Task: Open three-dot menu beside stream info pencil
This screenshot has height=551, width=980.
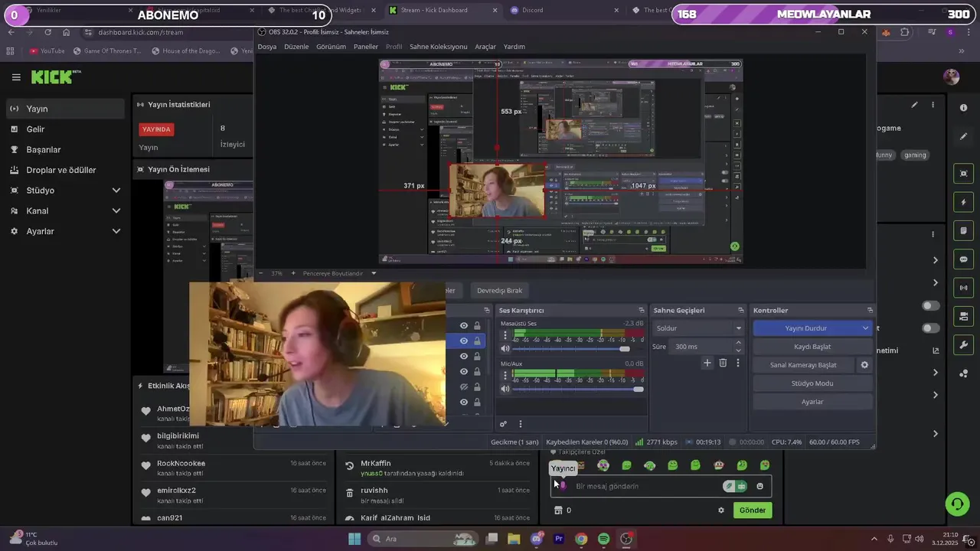Action: coord(933,105)
